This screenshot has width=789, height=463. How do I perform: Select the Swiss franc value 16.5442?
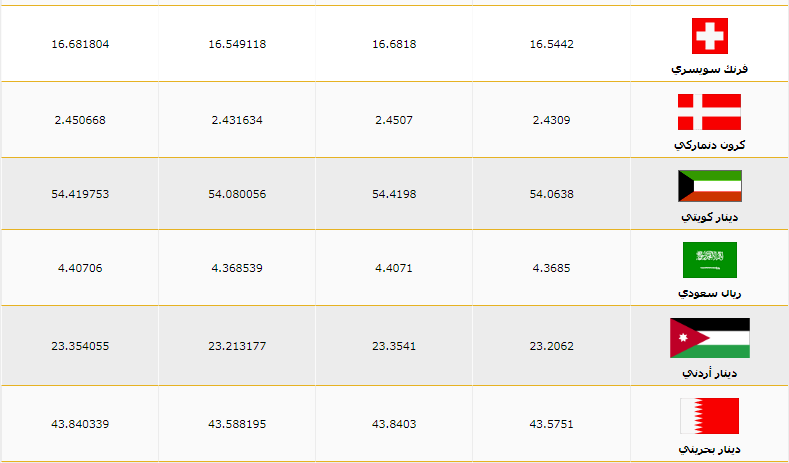[x=551, y=44]
